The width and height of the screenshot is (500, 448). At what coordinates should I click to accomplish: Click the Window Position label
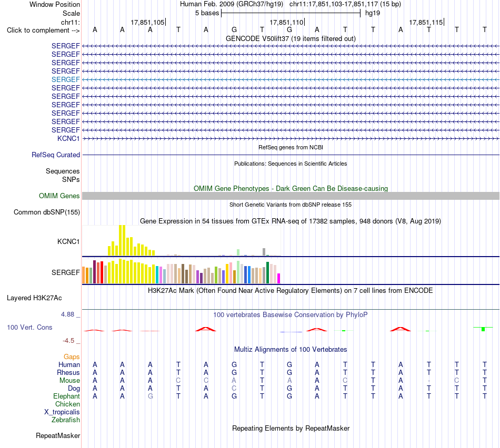coord(55,4)
